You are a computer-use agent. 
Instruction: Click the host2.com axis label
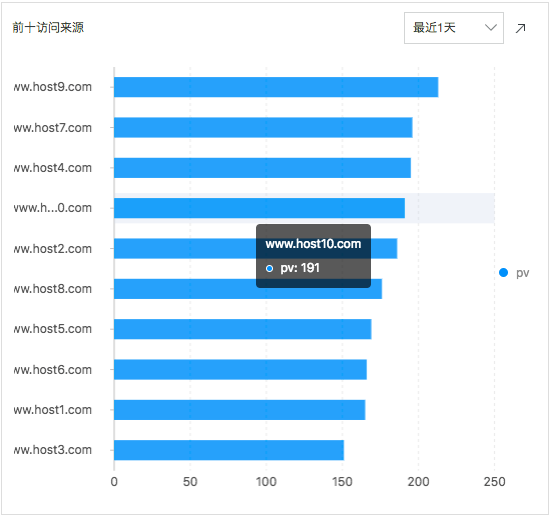[x=53, y=249]
